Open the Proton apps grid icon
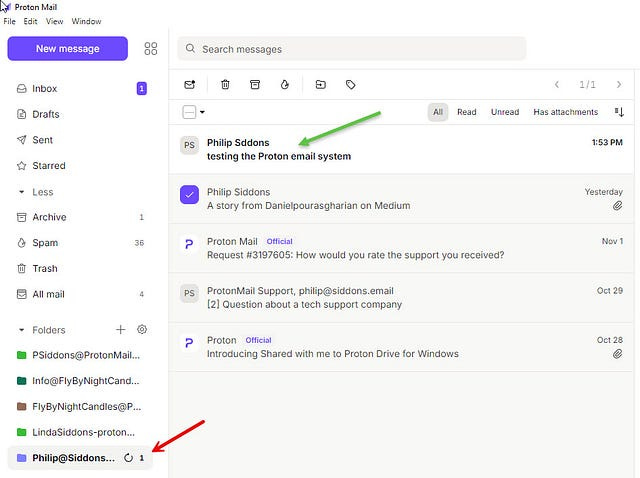Viewport: 640px width, 478px height. pos(151,49)
